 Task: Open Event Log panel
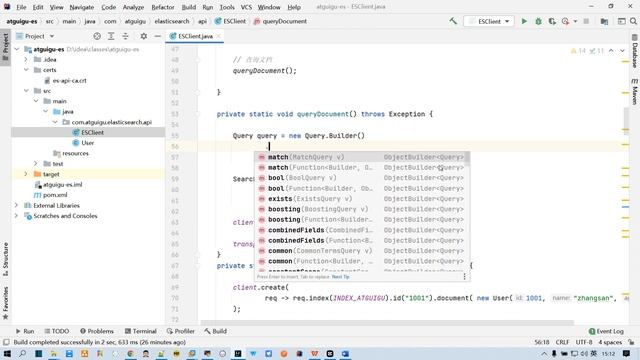pos(606,331)
